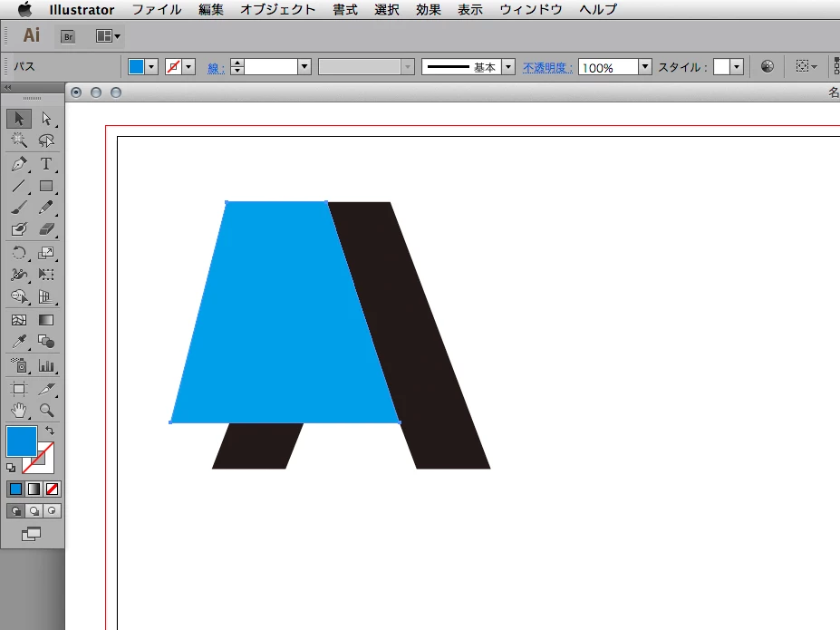Viewport: 840px width, 630px height.
Task: Switch to Draw Behind mode
Action: (34, 511)
